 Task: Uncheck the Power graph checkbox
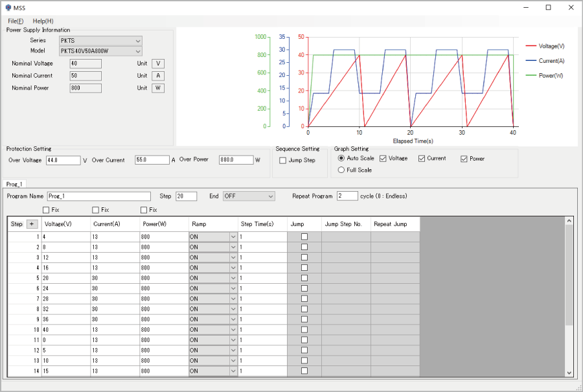pos(464,159)
